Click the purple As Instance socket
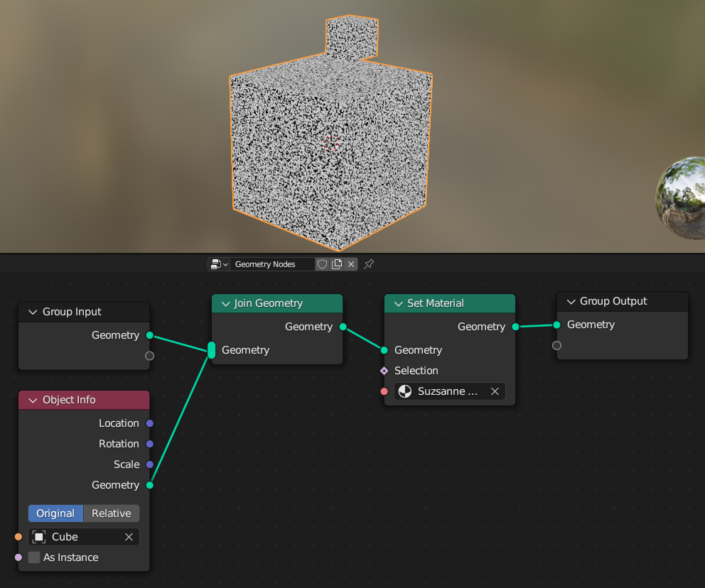The height and width of the screenshot is (588, 705). pos(18,557)
